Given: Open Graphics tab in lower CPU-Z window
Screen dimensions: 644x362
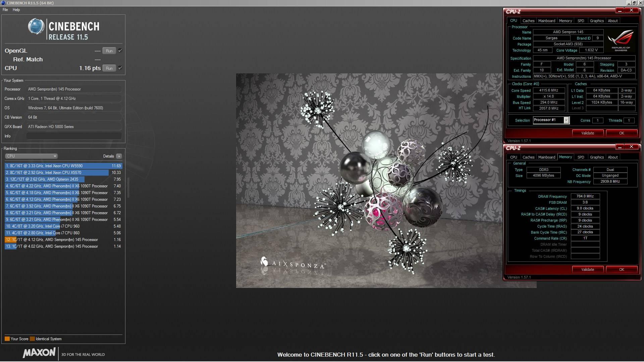Looking at the screenshot, I should point(597,157).
